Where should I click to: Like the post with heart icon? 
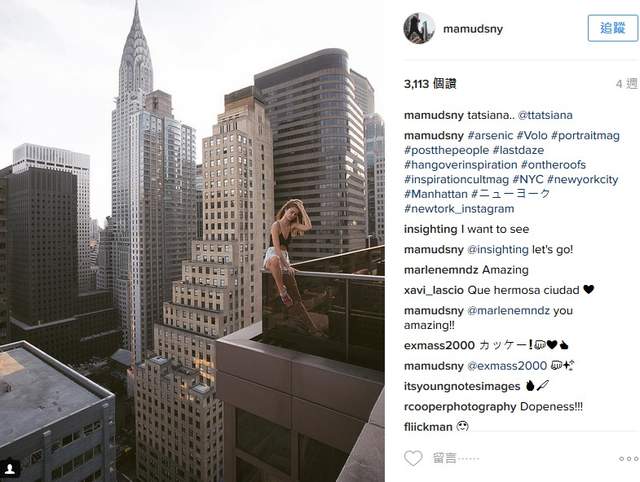[x=413, y=458]
